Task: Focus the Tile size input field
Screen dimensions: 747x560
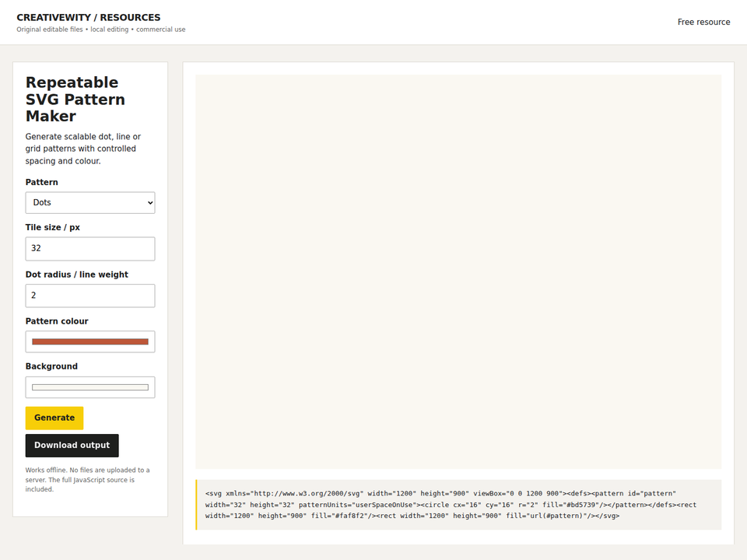Action: click(90, 249)
